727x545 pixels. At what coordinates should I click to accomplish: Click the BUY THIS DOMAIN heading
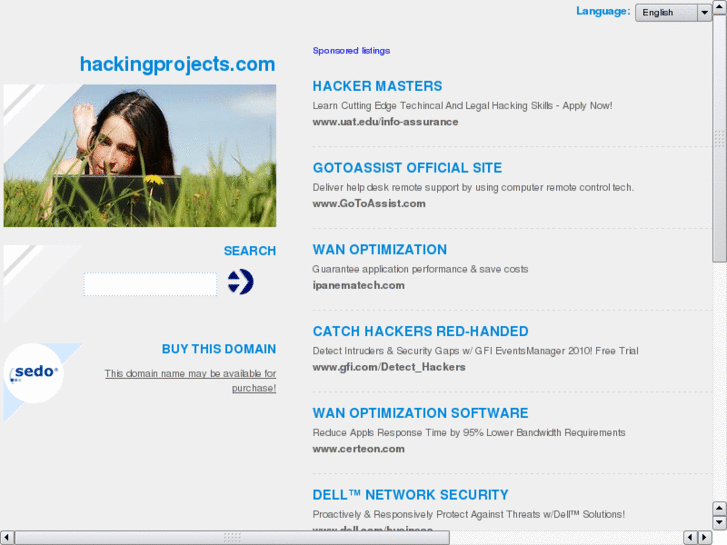click(219, 349)
